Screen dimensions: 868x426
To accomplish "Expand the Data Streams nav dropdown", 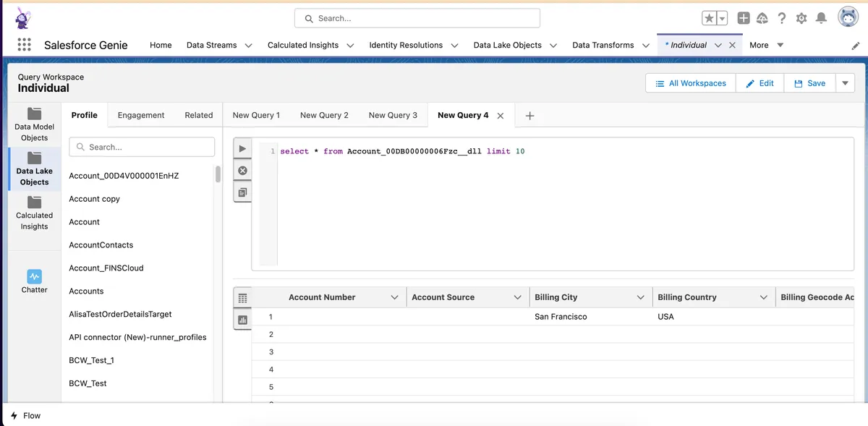I will click(x=248, y=45).
